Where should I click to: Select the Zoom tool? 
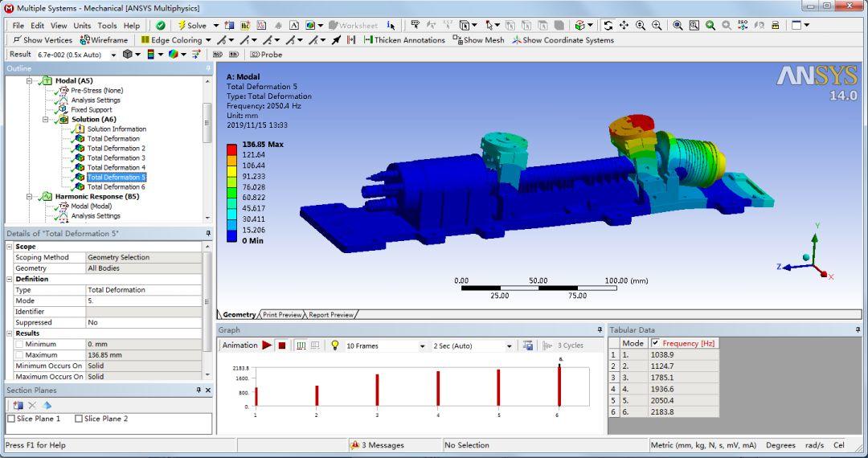tap(641, 26)
